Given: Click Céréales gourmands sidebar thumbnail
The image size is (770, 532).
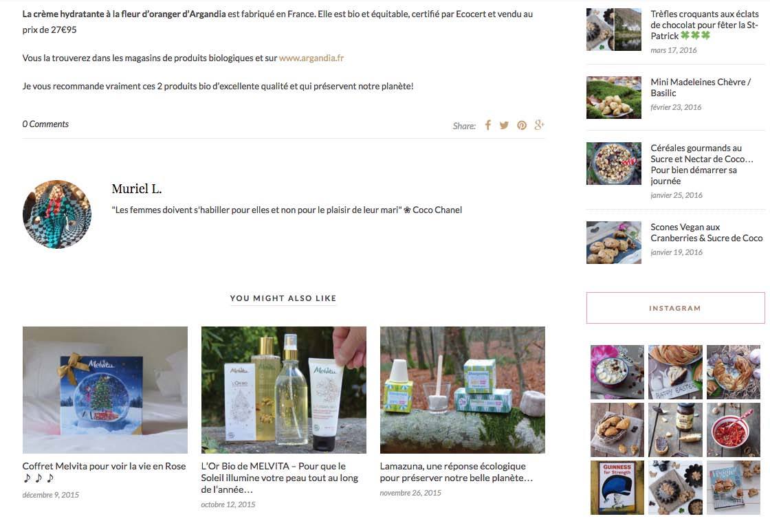Looking at the screenshot, I should pyautogui.click(x=614, y=164).
